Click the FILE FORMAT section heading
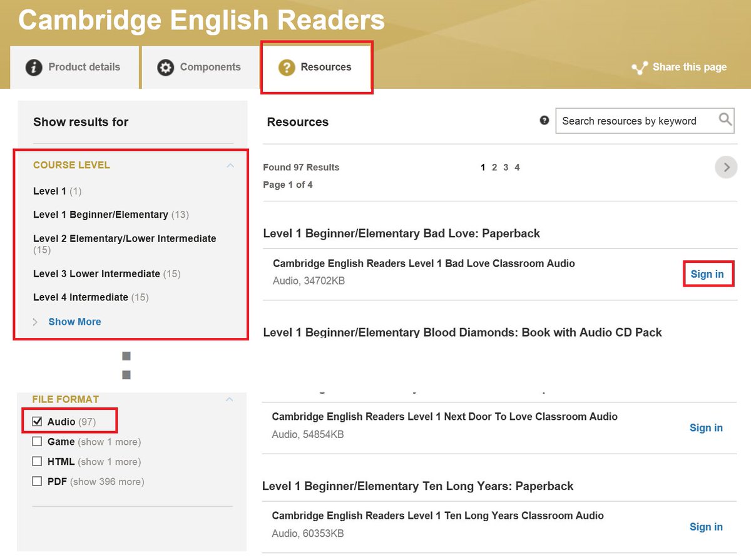 coord(66,399)
